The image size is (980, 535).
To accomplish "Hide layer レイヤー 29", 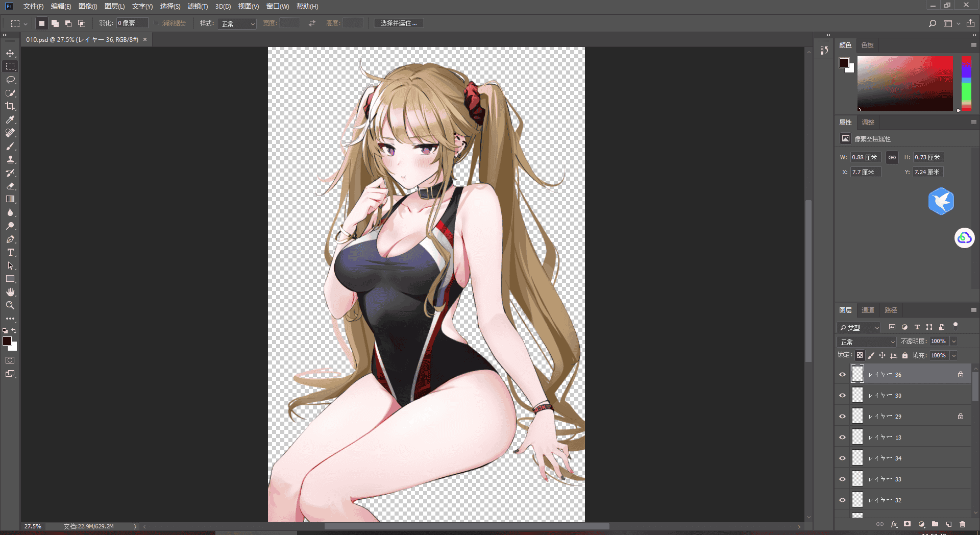I will pyautogui.click(x=842, y=417).
